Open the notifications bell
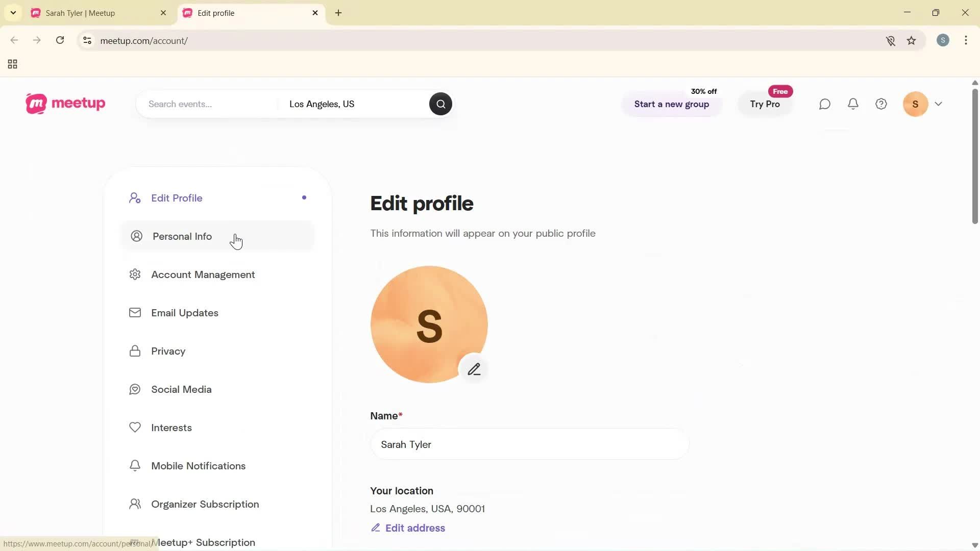 [853, 104]
